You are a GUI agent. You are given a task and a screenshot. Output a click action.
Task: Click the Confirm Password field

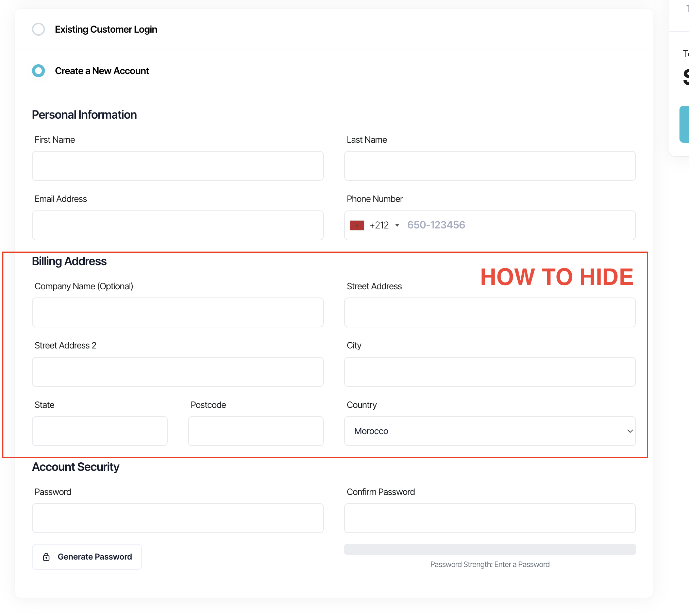click(x=490, y=518)
